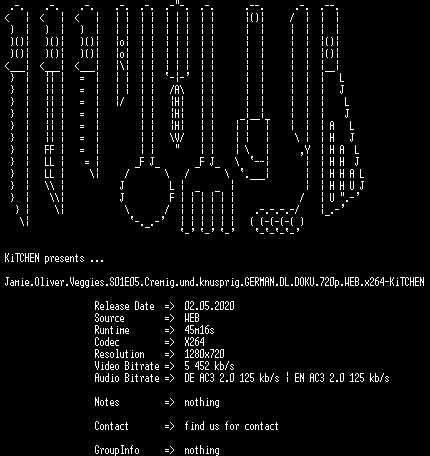Image resolution: width=430 pixels, height=456 pixels.
Task: Click the ASCII fork drawing
Action: 207,118
